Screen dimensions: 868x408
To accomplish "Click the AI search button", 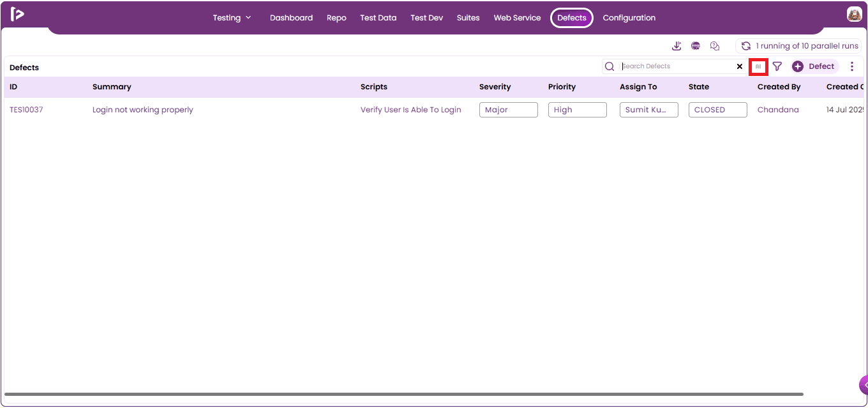I will [758, 66].
